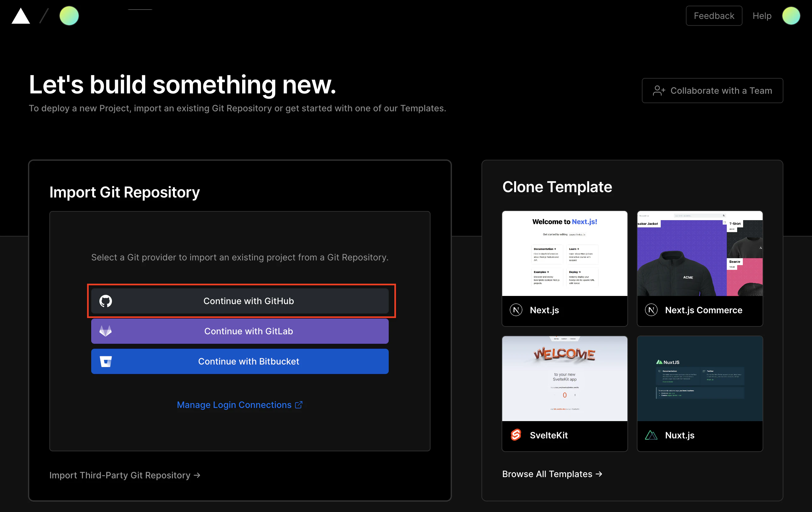Click the Nuxt.js template name
This screenshot has width=812, height=512.
click(x=680, y=435)
